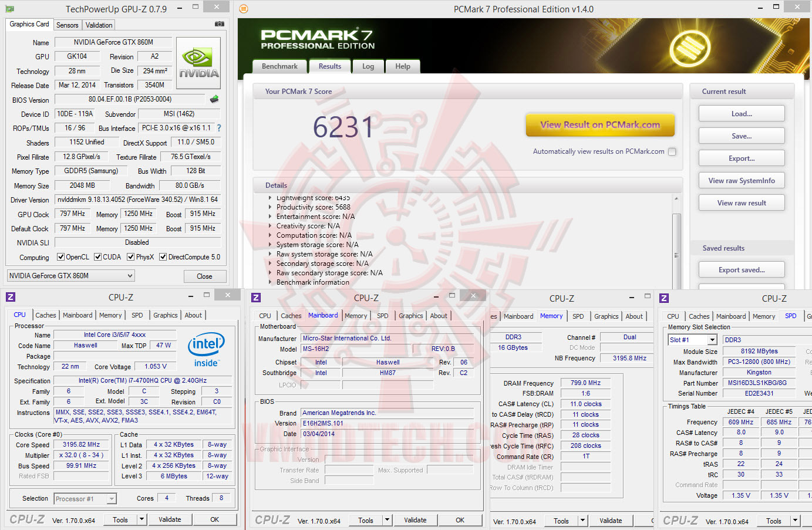The height and width of the screenshot is (530, 812).
Task: Open the Log tab in PCMark 7
Action: 368,66
